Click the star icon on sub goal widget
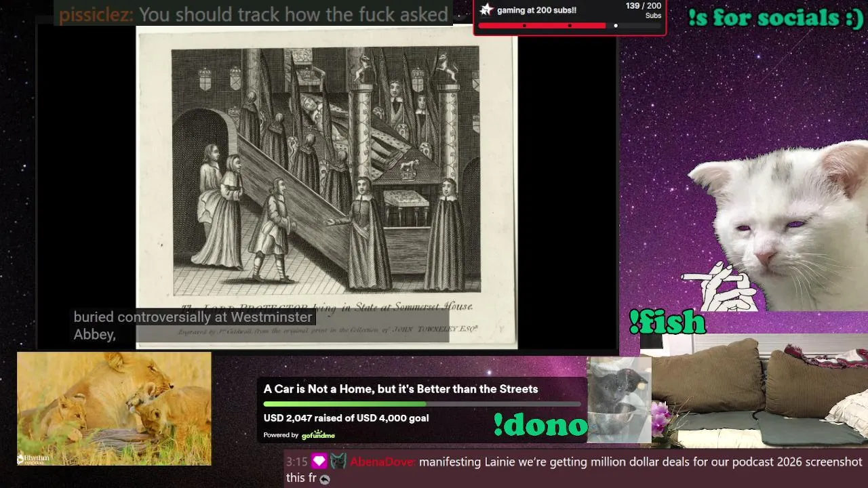 (x=486, y=9)
